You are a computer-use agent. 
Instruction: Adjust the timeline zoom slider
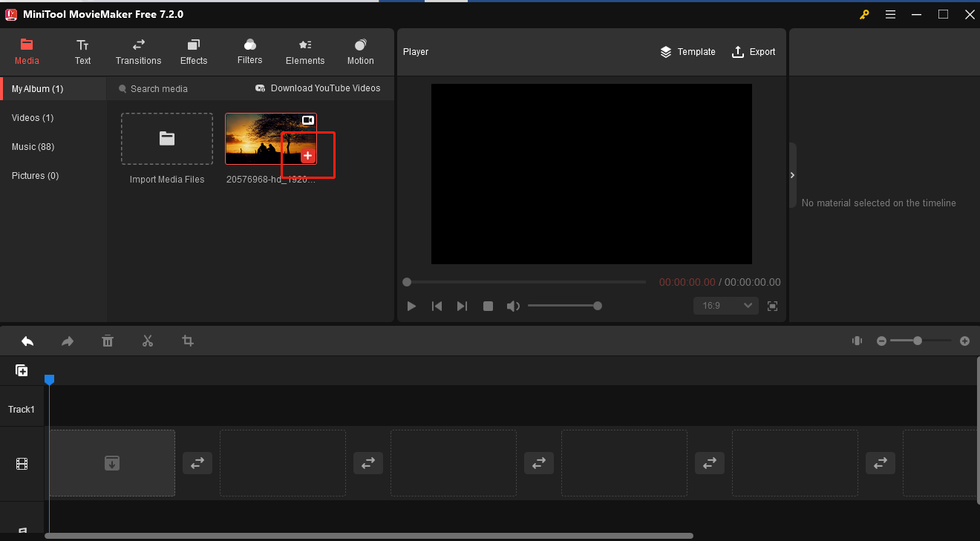[921, 341]
